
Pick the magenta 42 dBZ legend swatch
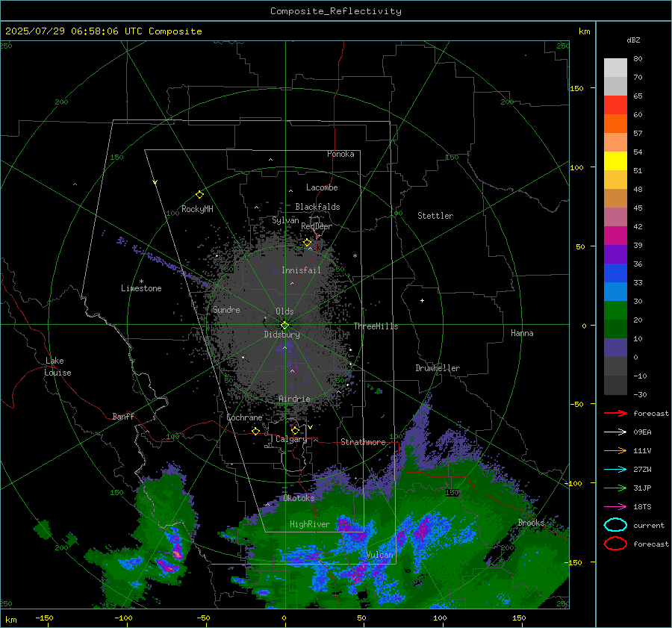pyautogui.click(x=615, y=235)
